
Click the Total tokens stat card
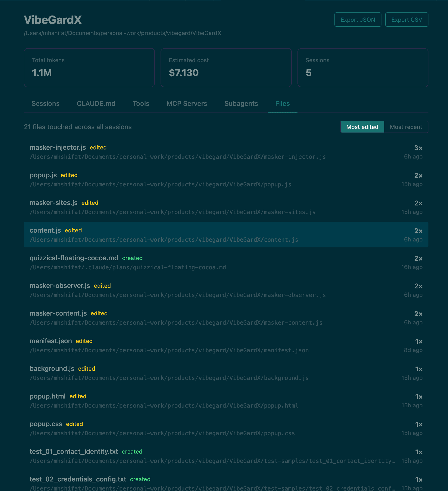coord(89,67)
